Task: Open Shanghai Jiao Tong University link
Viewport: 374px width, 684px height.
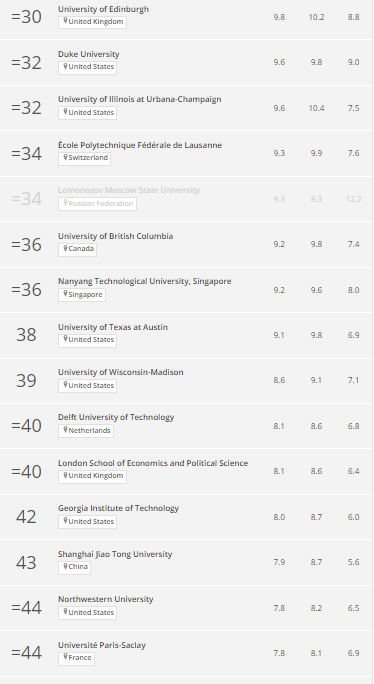Action: click(115, 554)
